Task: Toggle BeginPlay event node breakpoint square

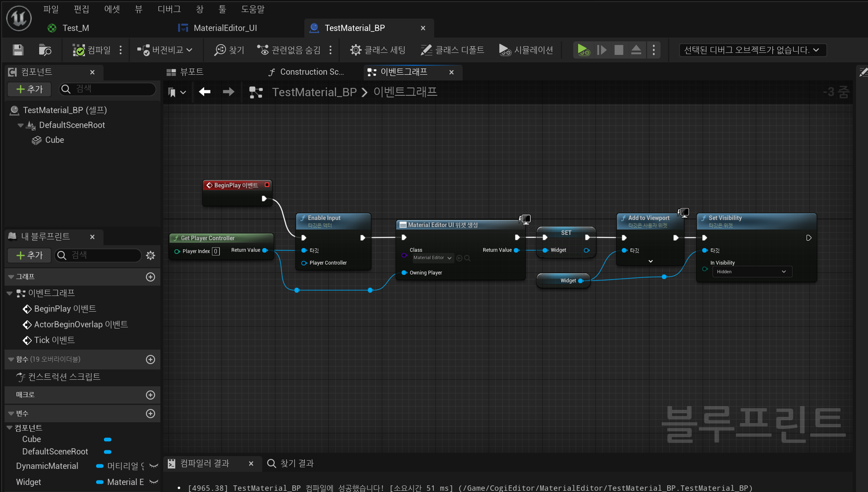Action: (267, 185)
